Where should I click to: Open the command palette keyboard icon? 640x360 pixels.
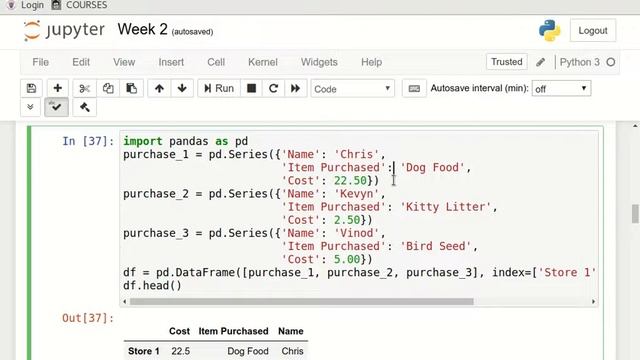coord(414,89)
